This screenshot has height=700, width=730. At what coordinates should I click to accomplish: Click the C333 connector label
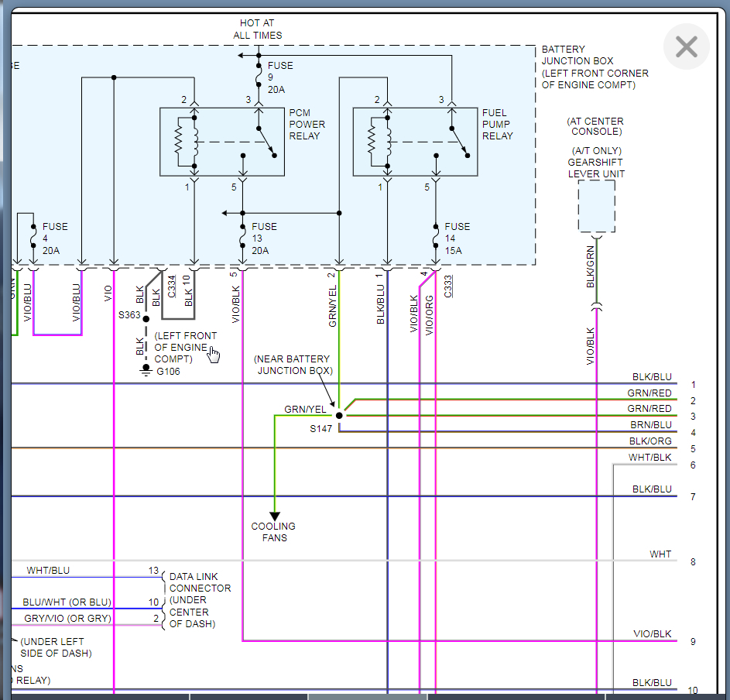[x=448, y=286]
